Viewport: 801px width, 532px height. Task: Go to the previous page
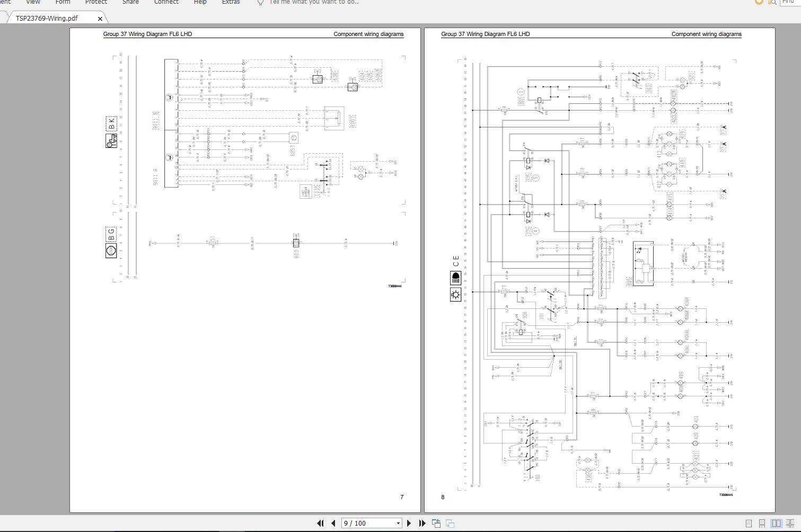333,523
